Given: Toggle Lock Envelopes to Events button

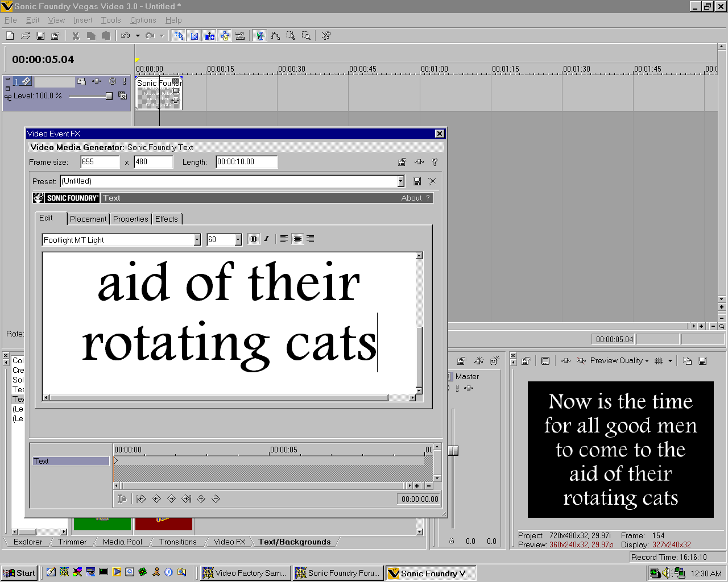Looking at the screenshot, I should point(225,36).
